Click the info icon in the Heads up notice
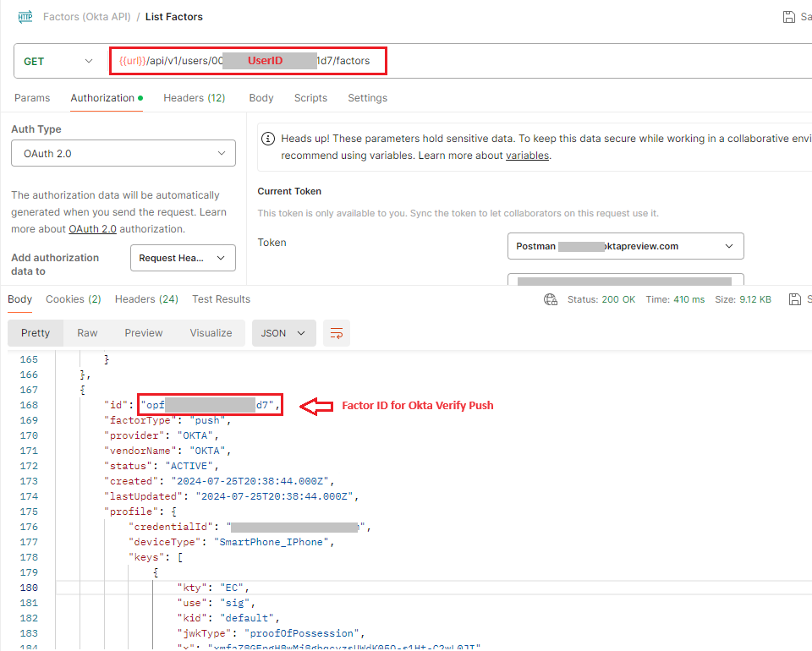This screenshot has width=812, height=651. (x=268, y=139)
